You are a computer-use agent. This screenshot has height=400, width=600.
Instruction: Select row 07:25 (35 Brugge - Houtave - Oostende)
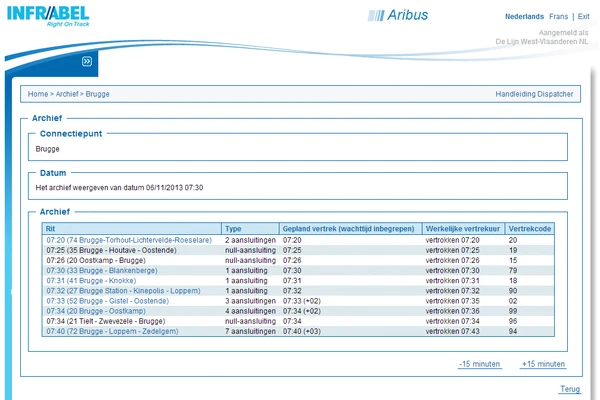pos(298,250)
